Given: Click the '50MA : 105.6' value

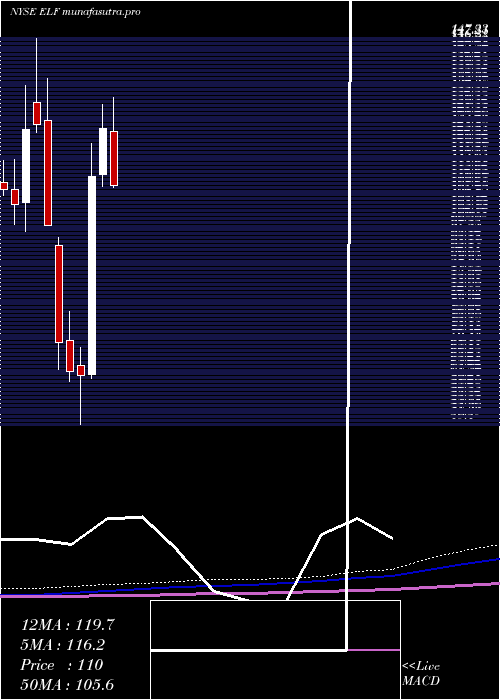Looking at the screenshot, I should point(67,684).
